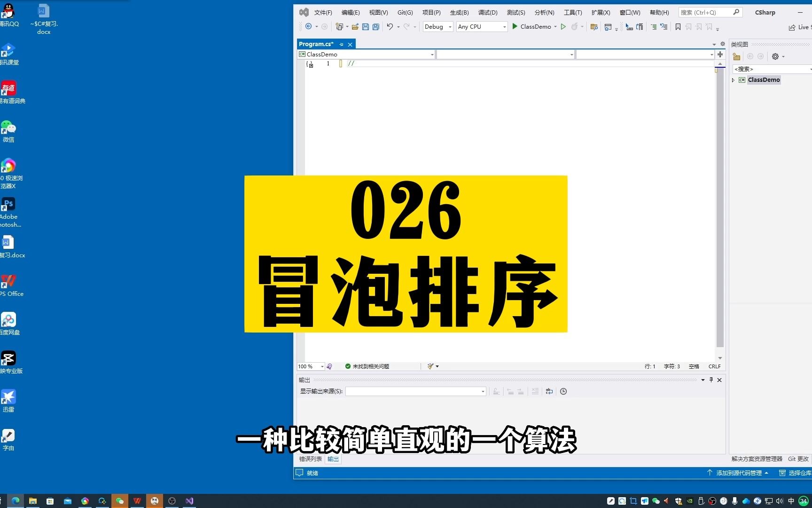
Task: Expand the ClassDemo node in Class View
Action: [733, 79]
